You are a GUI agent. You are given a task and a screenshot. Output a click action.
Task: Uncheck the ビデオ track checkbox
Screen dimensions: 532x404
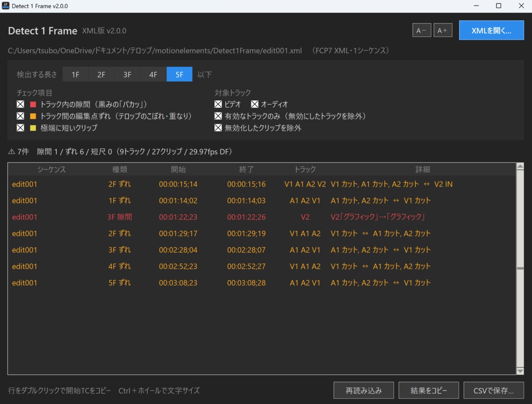pyautogui.click(x=218, y=104)
